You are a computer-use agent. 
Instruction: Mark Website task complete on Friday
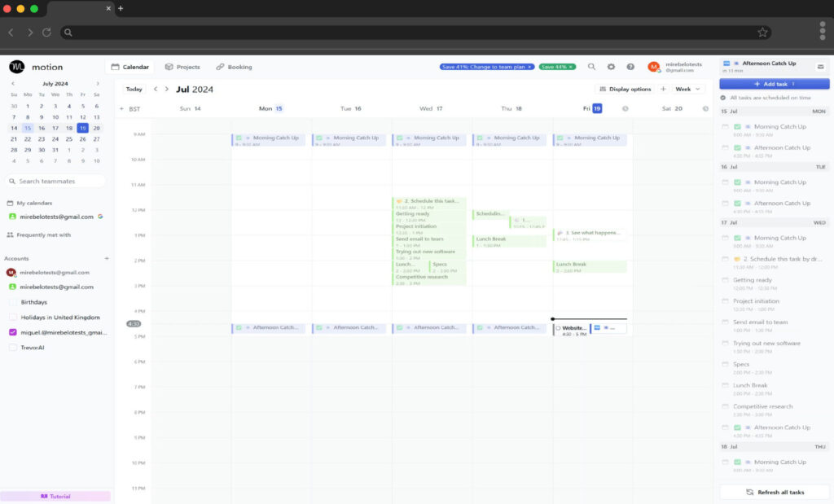point(558,328)
